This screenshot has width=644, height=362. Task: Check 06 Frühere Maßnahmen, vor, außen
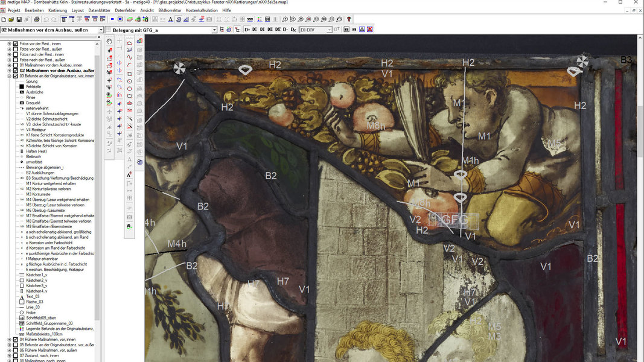click(16, 350)
